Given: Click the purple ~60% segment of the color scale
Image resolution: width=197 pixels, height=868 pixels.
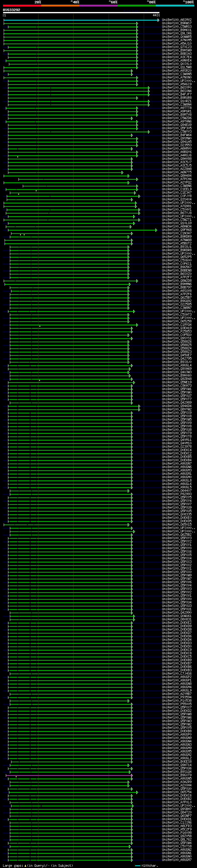Looking at the screenshot, I should coord(98,6).
